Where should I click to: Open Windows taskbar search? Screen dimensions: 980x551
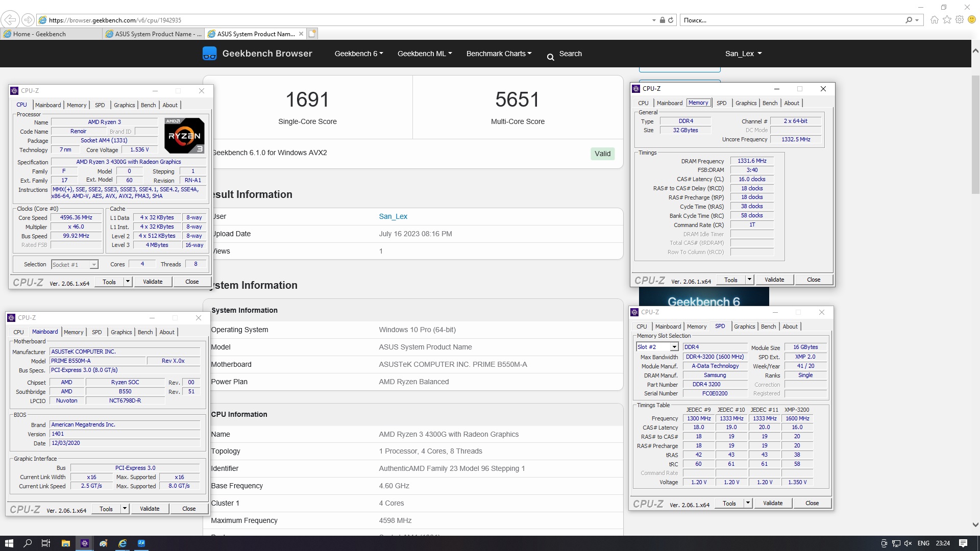tap(28, 543)
